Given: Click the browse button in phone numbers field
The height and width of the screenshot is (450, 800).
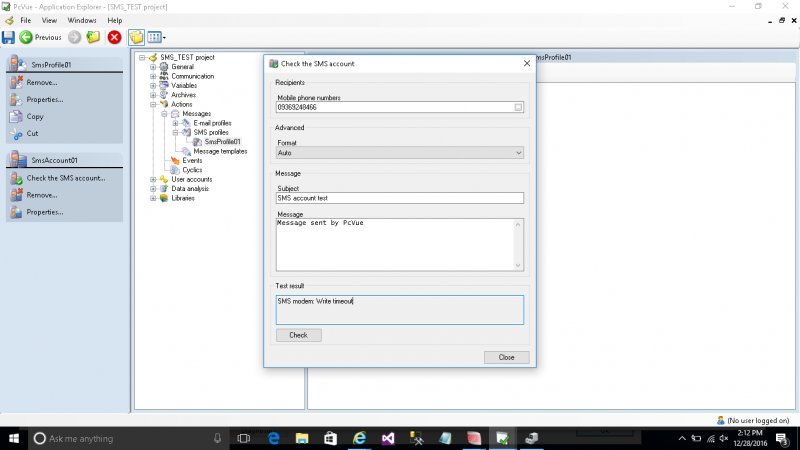Looking at the screenshot, I should 518,107.
